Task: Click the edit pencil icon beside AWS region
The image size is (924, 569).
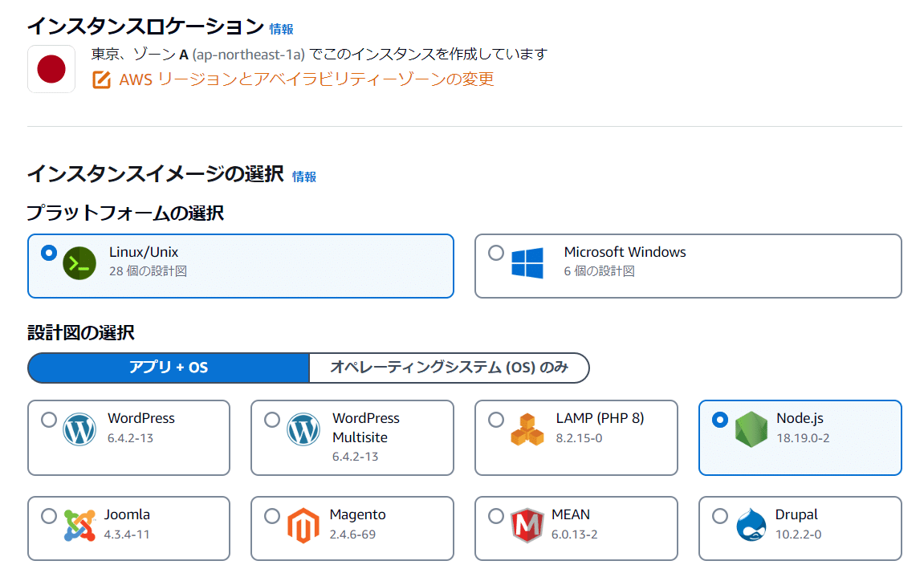Action: (101, 79)
